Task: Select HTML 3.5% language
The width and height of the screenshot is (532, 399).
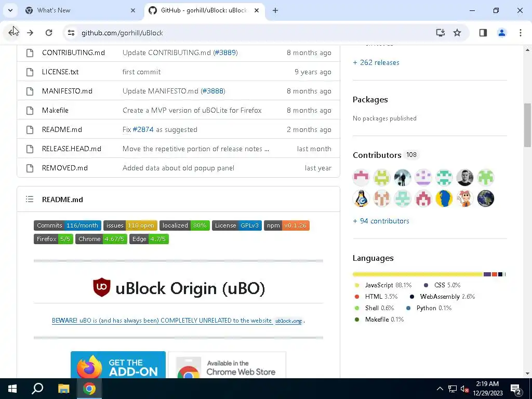Action: point(376,297)
